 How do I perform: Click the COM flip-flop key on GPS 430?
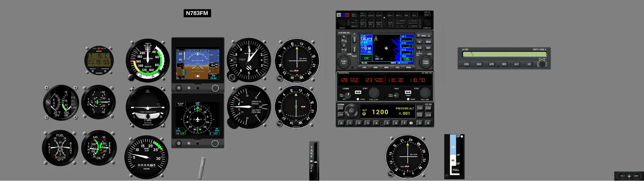coord(354,39)
